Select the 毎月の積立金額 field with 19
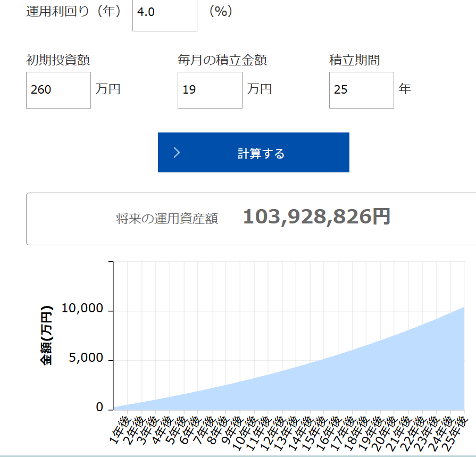The image size is (476, 457). click(210, 90)
